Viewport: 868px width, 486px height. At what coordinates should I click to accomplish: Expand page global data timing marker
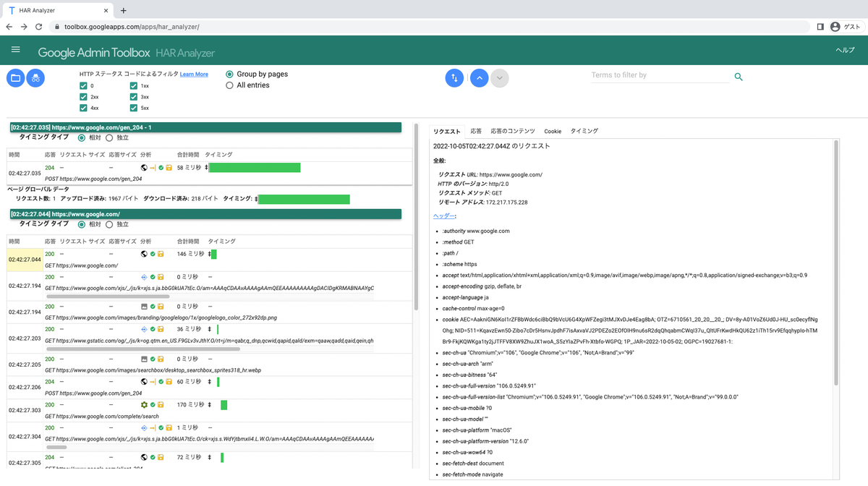coord(256,199)
